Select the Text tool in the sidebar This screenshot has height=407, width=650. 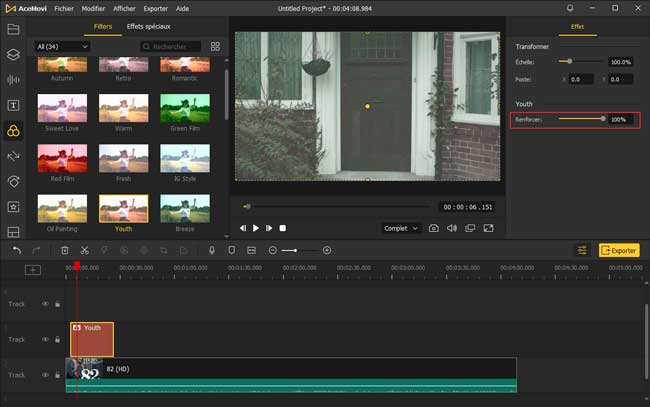[13, 105]
